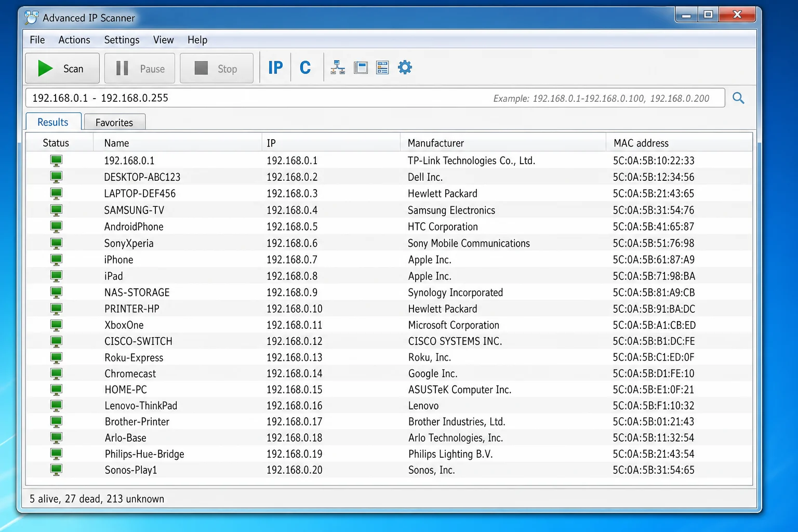Click the status icon for DESKTOP-ABC123
This screenshot has width=798, height=532.
point(56,177)
